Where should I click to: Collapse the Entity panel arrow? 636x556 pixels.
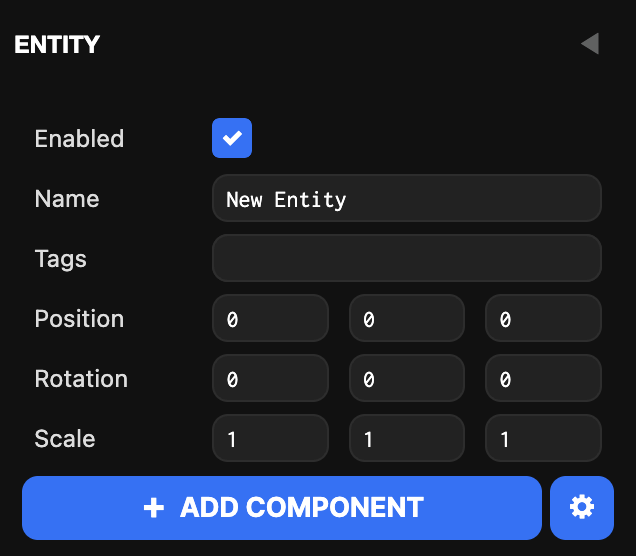tap(590, 43)
